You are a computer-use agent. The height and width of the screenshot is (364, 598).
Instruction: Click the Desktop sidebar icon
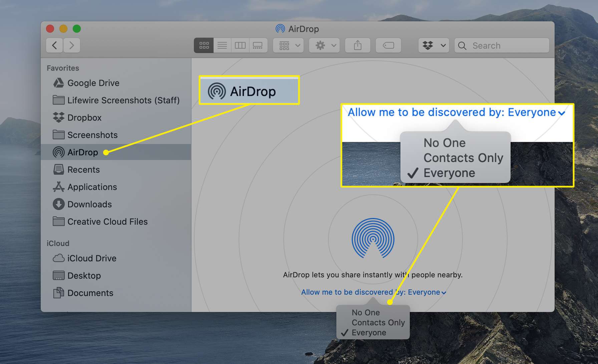pyautogui.click(x=59, y=275)
